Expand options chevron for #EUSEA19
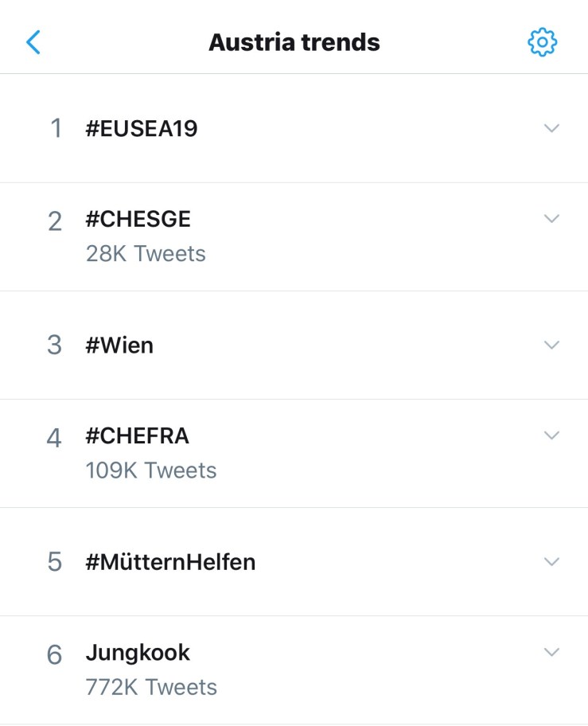588x726 pixels. [551, 128]
